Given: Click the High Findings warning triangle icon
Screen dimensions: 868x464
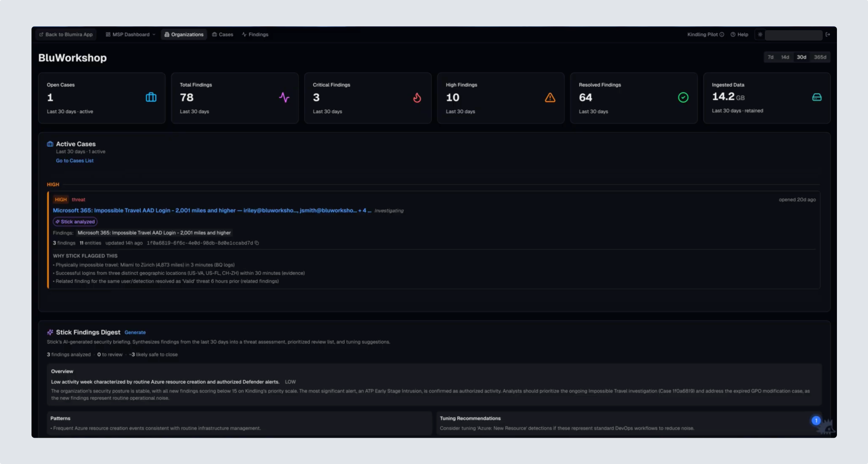Looking at the screenshot, I should pyautogui.click(x=550, y=97).
